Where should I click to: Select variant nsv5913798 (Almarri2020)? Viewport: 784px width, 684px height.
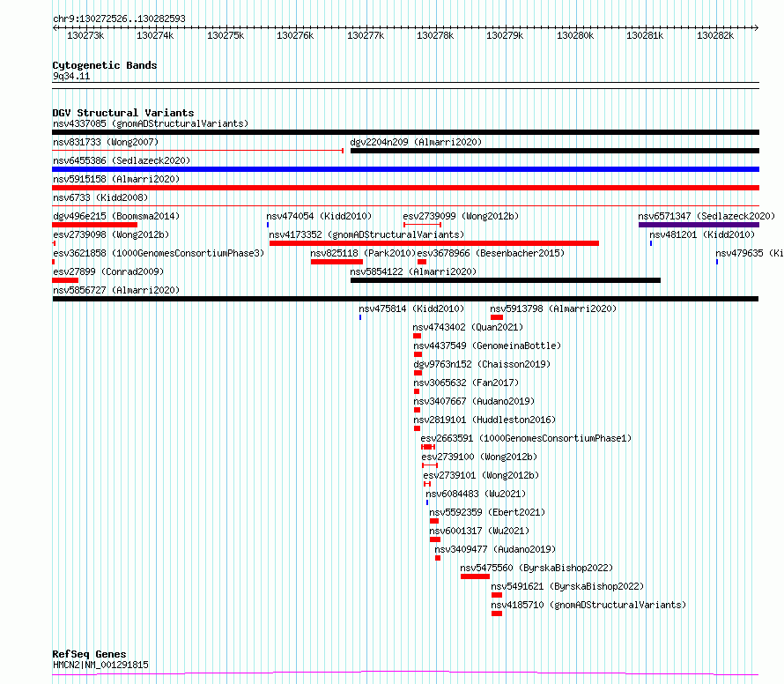pos(553,309)
